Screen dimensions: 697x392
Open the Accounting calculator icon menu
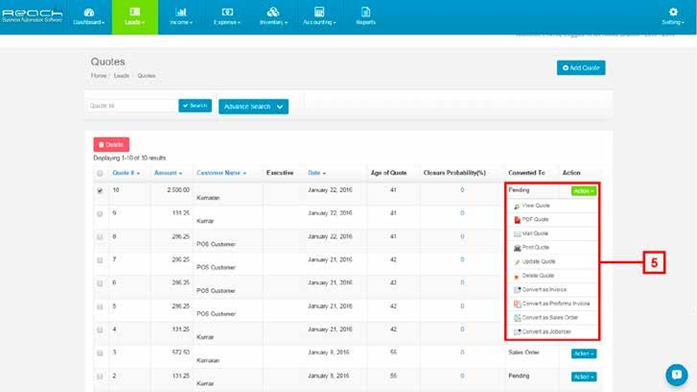click(x=319, y=17)
